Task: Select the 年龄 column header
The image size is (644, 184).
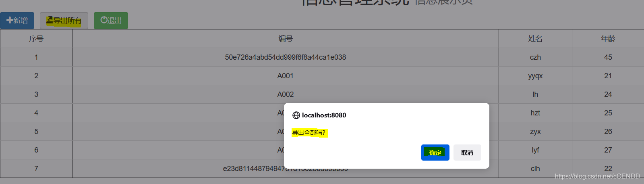Action: [x=608, y=39]
